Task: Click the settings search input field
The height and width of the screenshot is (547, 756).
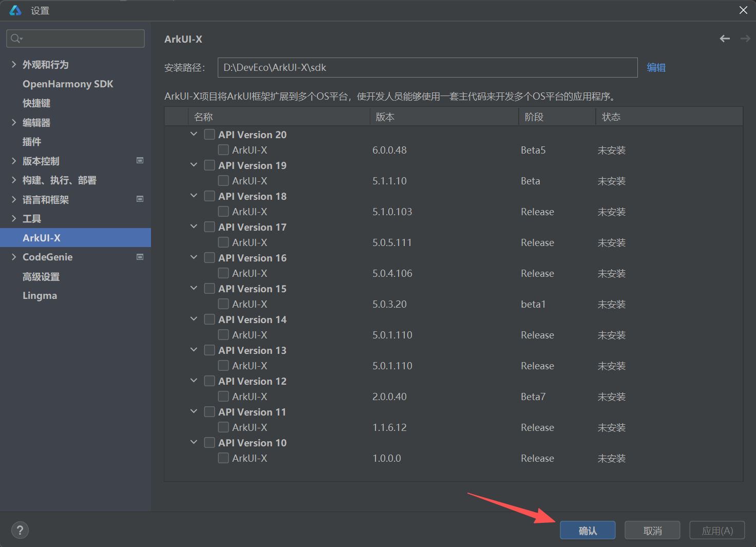Action: pos(75,39)
